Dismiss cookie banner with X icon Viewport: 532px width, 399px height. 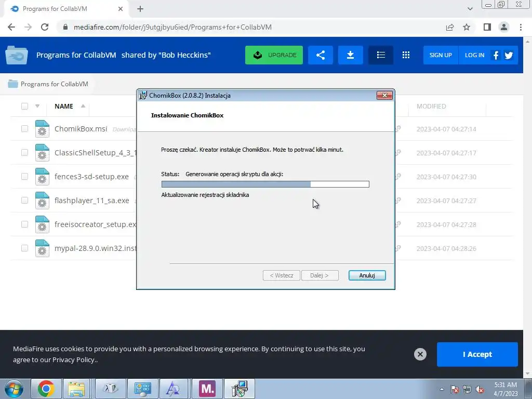coord(420,354)
